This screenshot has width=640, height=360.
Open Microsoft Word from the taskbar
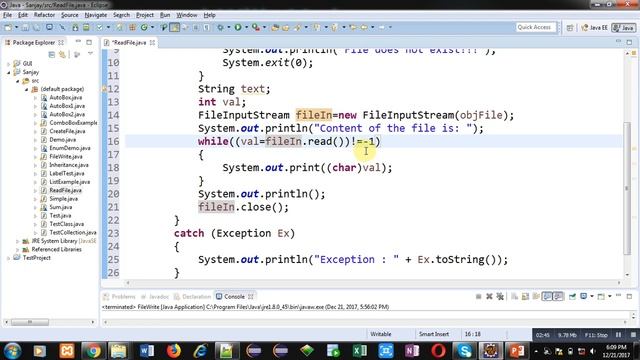click(x=147, y=351)
